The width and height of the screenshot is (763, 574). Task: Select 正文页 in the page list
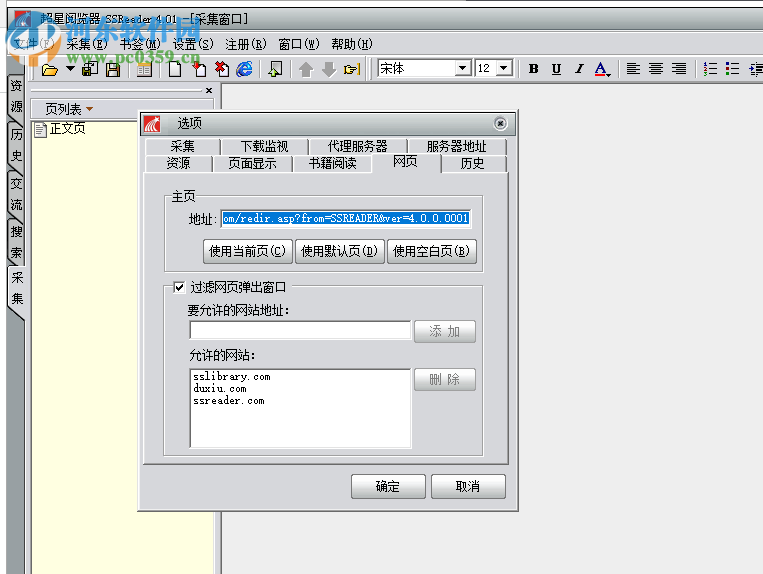[60, 129]
